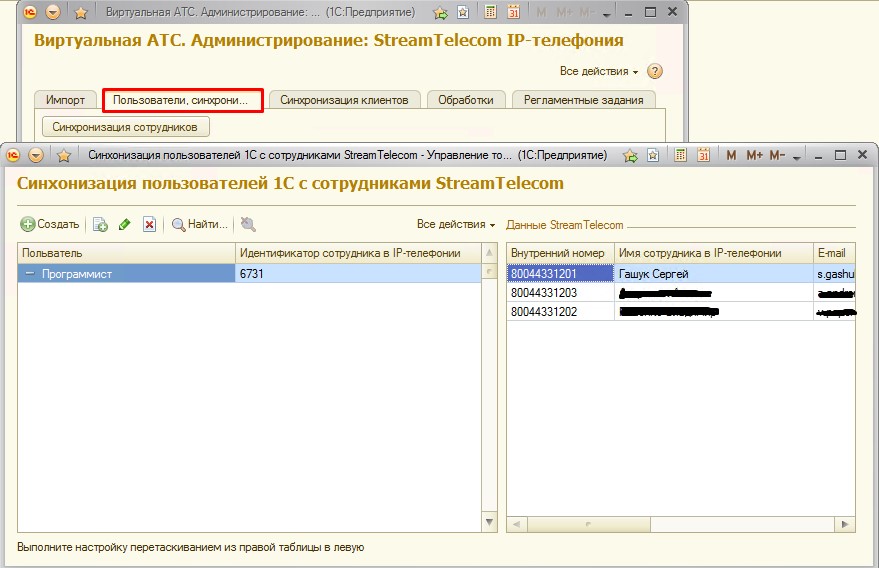
Task: Close the Синхонизация пользователей window
Action: (862, 155)
